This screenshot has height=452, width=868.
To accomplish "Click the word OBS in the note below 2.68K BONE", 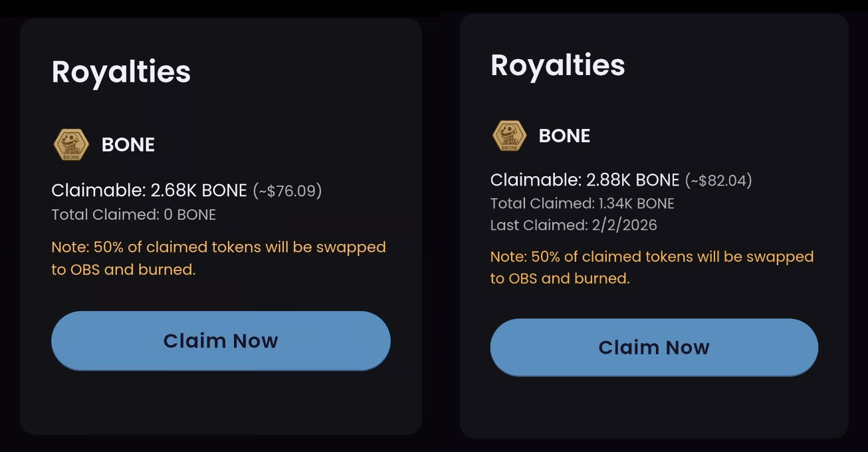I will tap(84, 270).
